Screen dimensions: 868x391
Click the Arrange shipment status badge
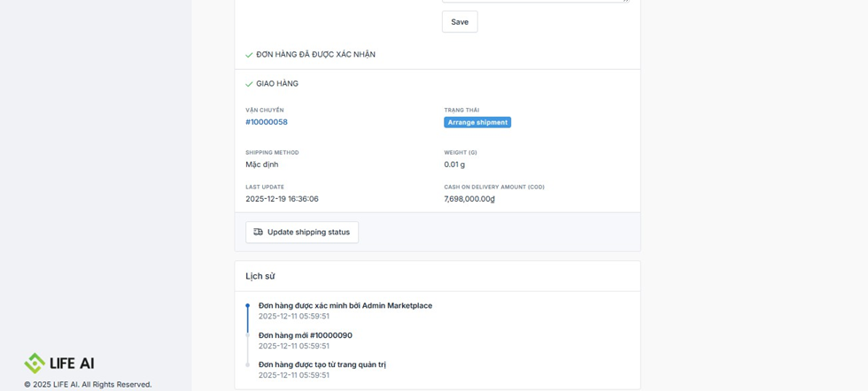click(x=477, y=122)
